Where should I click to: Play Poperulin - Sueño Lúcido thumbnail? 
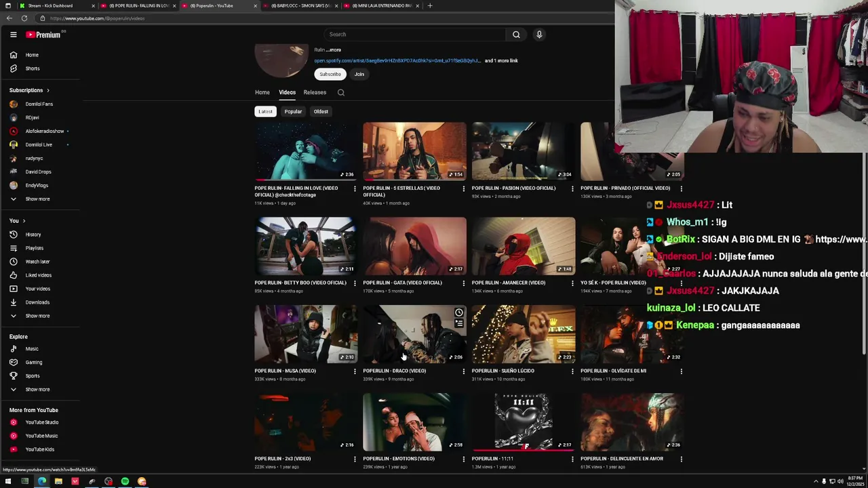[x=524, y=334]
